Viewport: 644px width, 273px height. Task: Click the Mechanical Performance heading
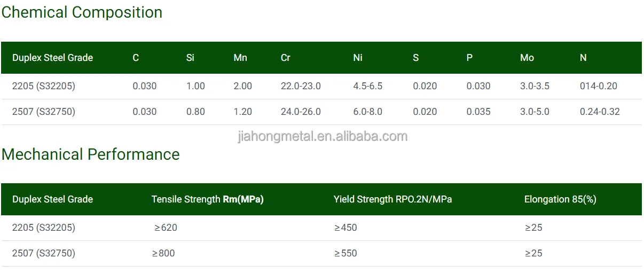[90, 154]
